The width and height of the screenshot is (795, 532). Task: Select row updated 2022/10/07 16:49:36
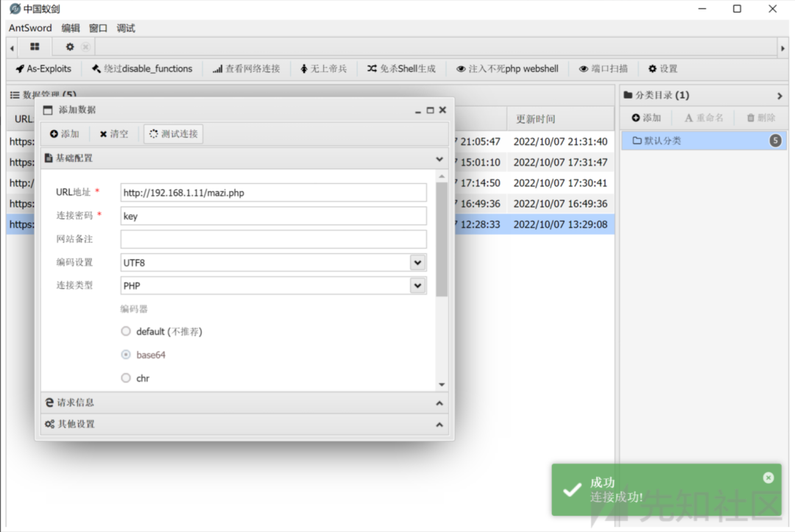pos(311,204)
